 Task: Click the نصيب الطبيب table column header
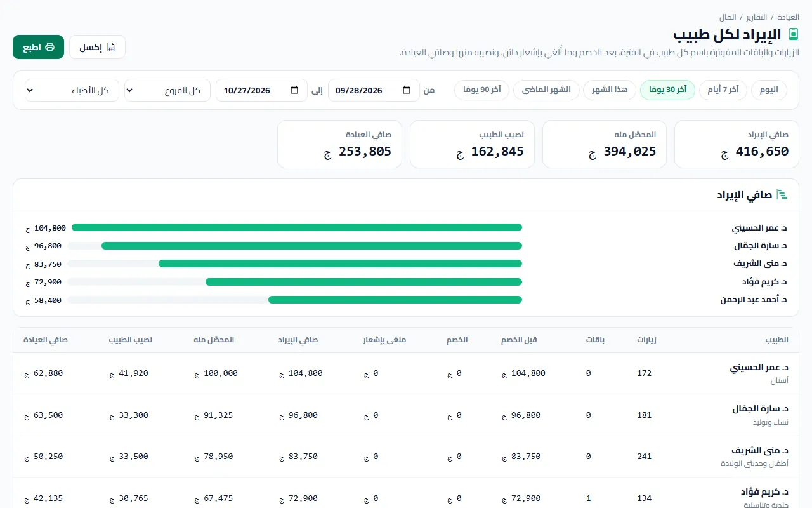point(130,340)
